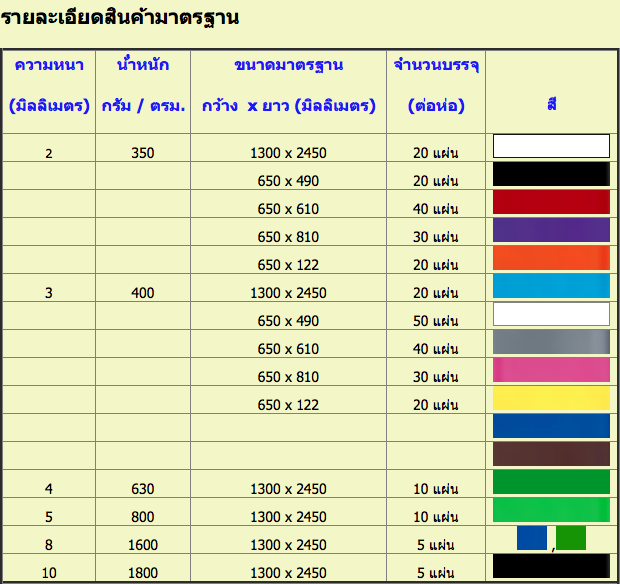Click the red color swatch
This screenshot has width=620, height=584.
(551, 202)
